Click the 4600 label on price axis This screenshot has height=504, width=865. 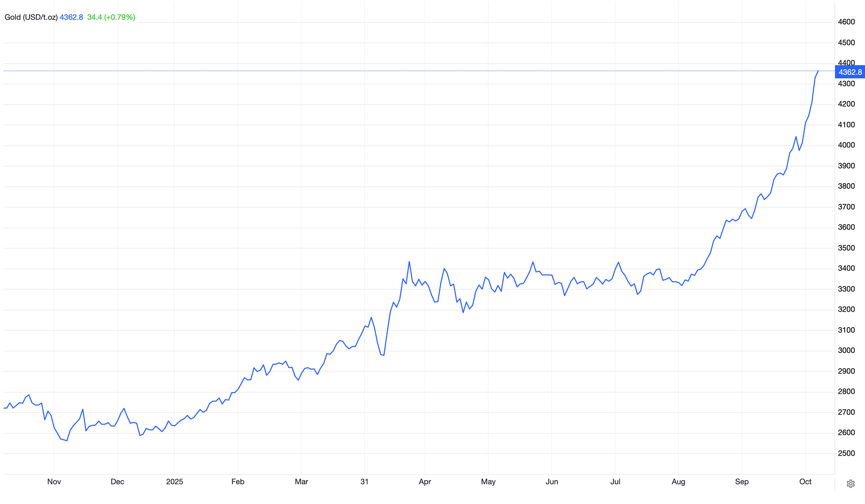[x=846, y=22]
